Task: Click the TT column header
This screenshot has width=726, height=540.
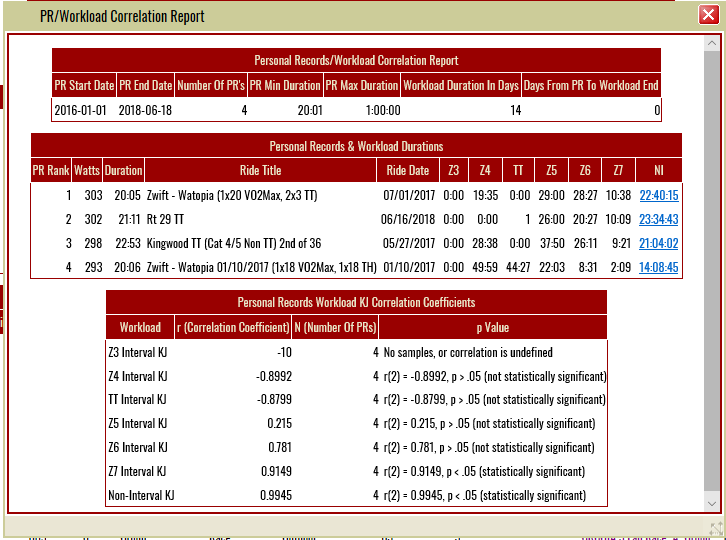Action: tap(518, 170)
